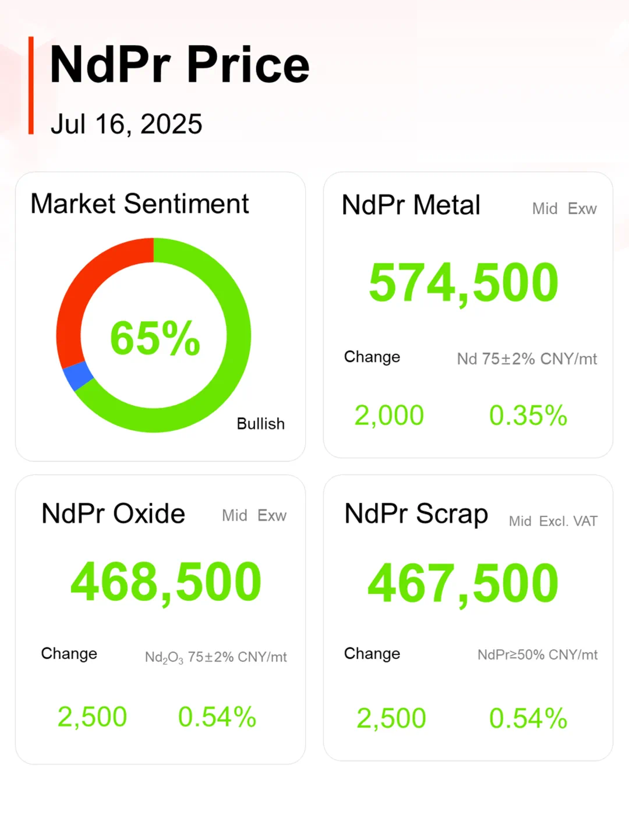Click the NdPr Price title
This screenshot has width=629, height=840.
tap(179, 65)
